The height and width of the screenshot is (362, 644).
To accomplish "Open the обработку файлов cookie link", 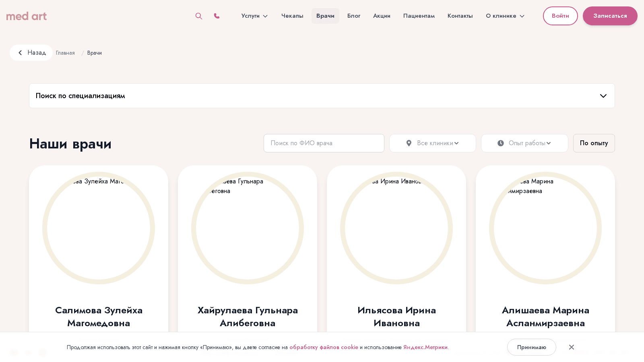I will tap(324, 347).
